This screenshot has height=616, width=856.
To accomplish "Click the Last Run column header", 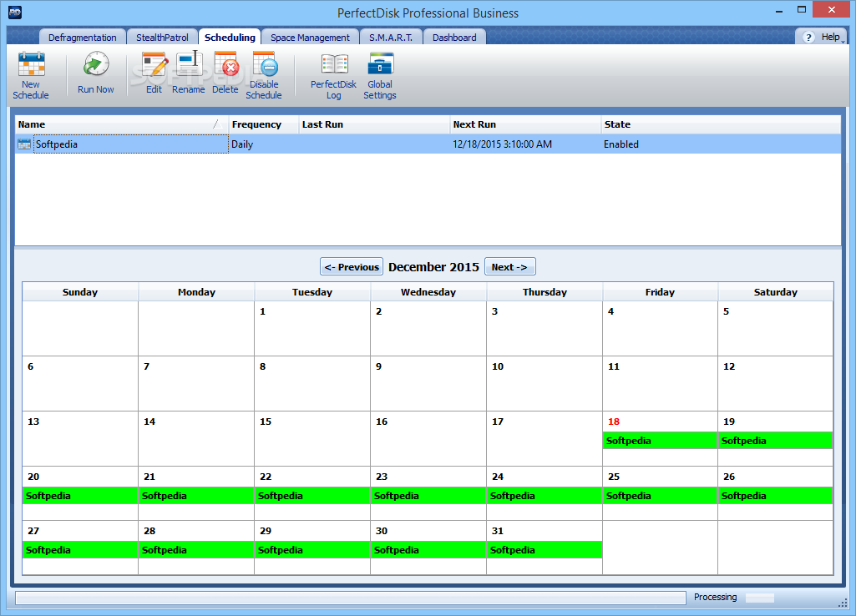I will click(x=374, y=124).
